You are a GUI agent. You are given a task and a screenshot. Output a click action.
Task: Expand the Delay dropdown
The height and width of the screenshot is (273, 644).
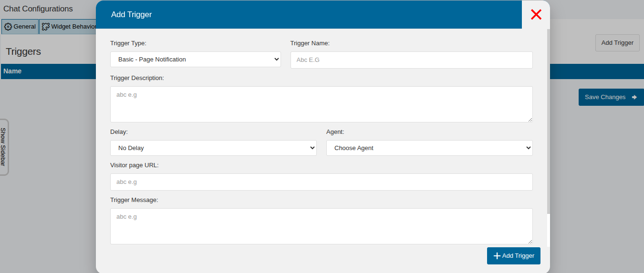[213, 148]
